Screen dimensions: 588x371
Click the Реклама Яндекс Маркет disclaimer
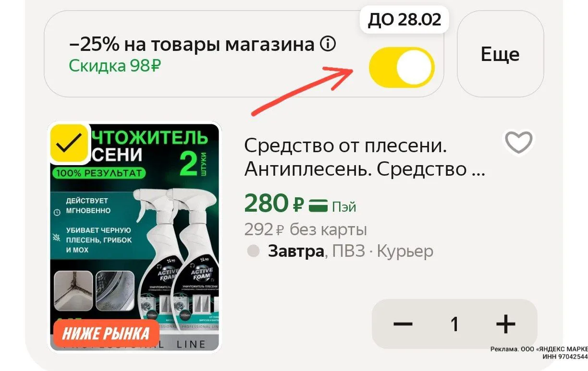[x=539, y=354]
